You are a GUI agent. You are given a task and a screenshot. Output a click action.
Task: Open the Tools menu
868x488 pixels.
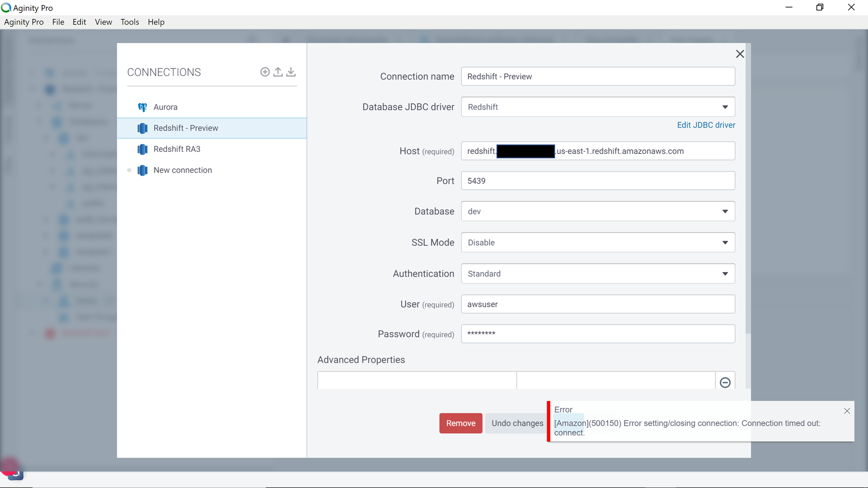130,22
